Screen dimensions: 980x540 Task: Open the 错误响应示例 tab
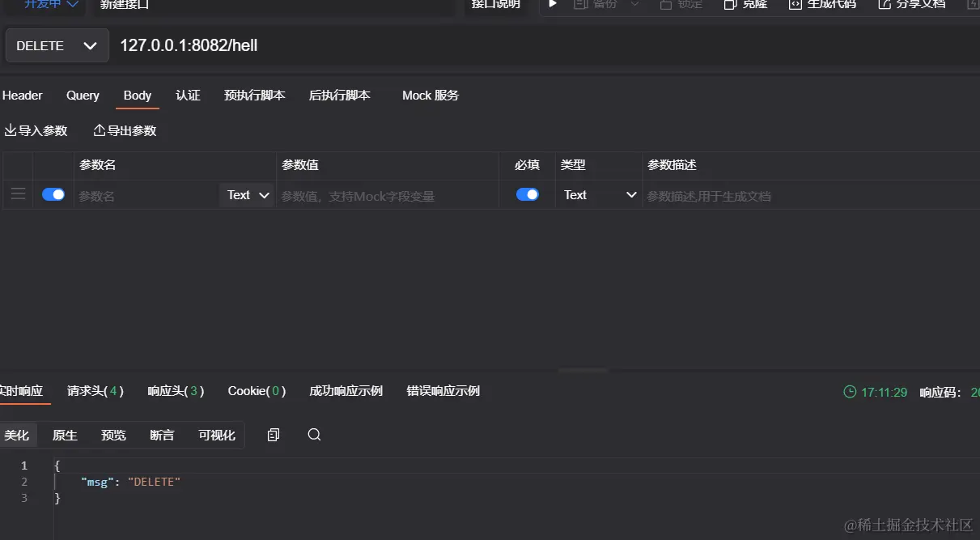tap(443, 391)
